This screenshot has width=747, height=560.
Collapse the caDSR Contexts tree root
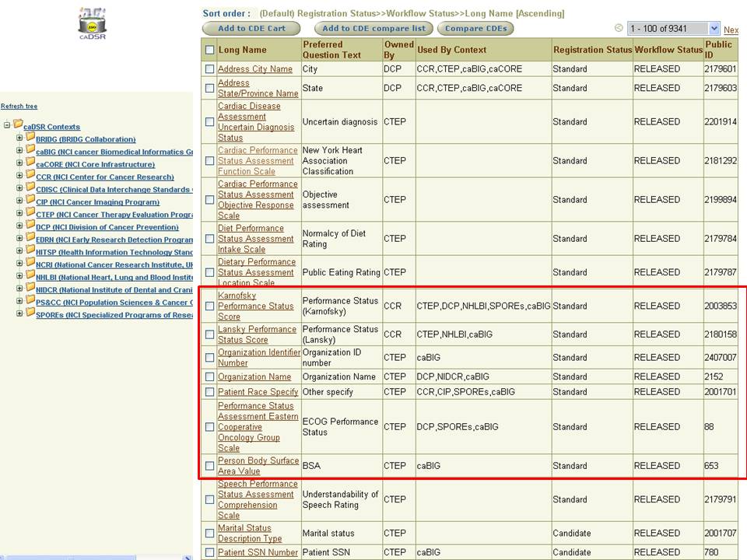[x=7, y=125]
